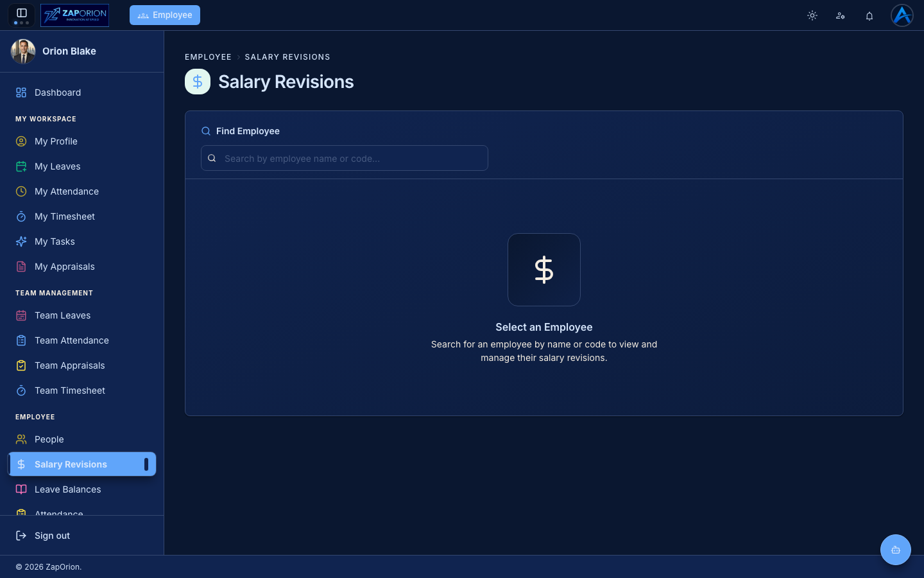Click MY WORKSPACE section header
Image resolution: width=924 pixels, height=578 pixels.
pyautogui.click(x=46, y=119)
